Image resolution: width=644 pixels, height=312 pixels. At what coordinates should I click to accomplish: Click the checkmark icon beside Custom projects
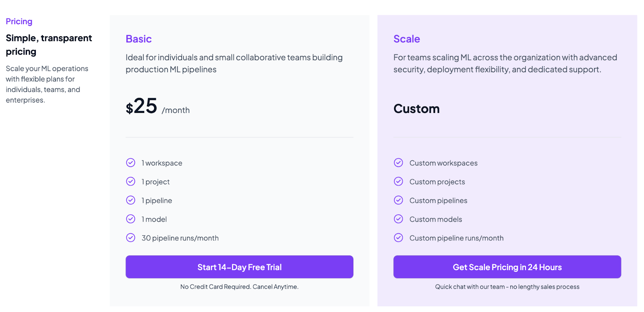point(398,181)
